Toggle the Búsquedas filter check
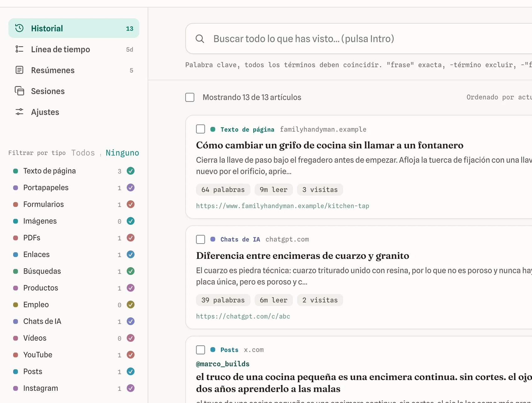 tap(130, 271)
